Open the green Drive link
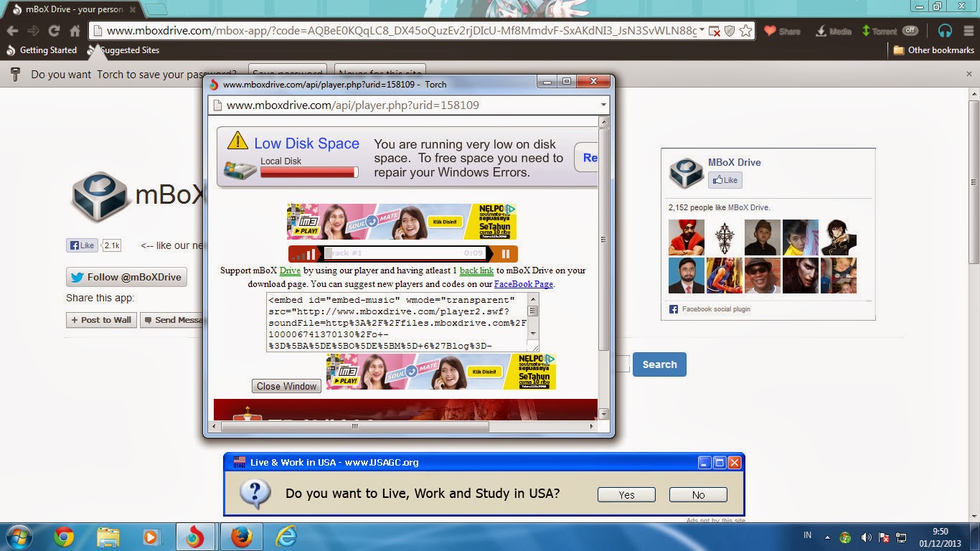The image size is (980, 551). coord(290,270)
